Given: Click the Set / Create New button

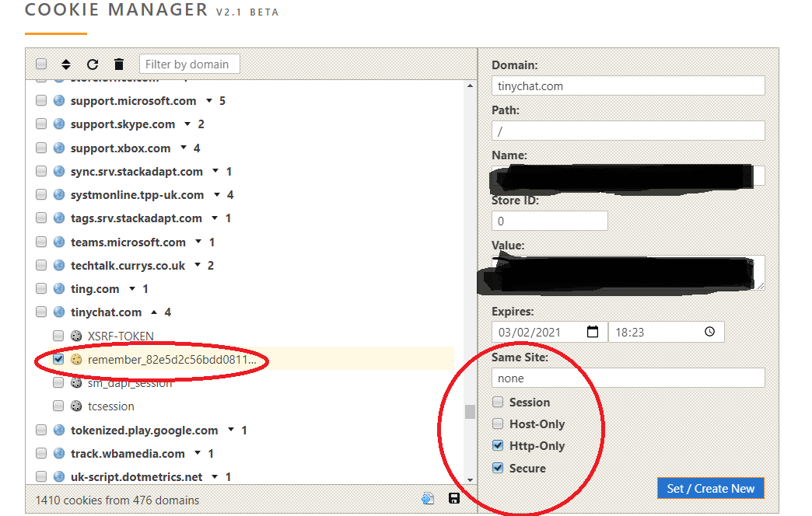Looking at the screenshot, I should point(711,488).
